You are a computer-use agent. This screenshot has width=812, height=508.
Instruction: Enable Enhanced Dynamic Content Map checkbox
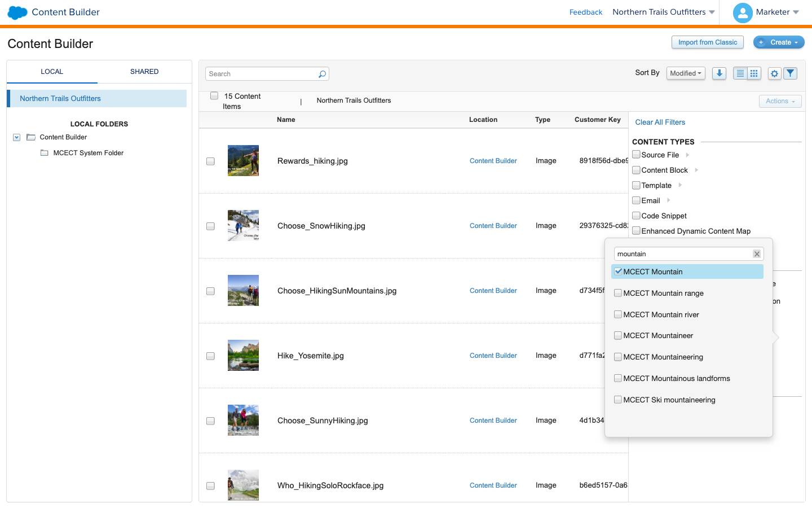click(x=636, y=231)
